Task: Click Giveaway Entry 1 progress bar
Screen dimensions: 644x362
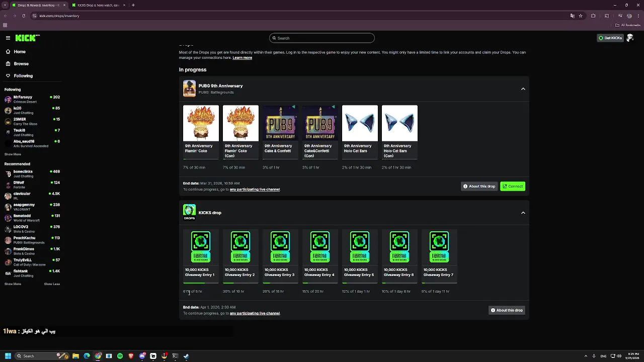Action: point(201,283)
